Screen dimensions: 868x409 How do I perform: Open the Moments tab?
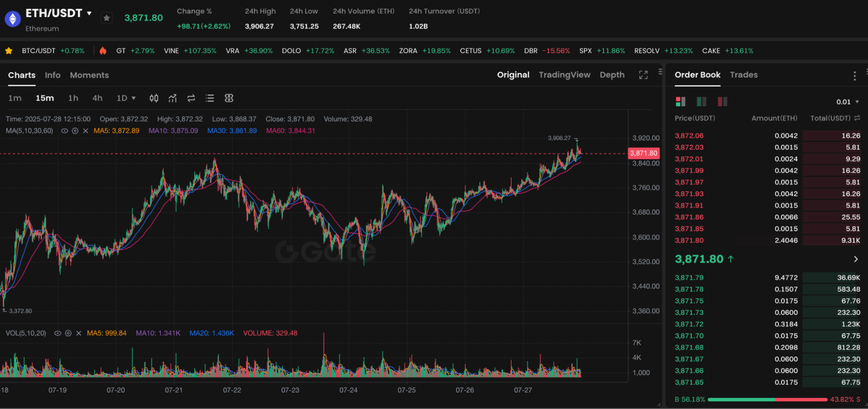89,75
